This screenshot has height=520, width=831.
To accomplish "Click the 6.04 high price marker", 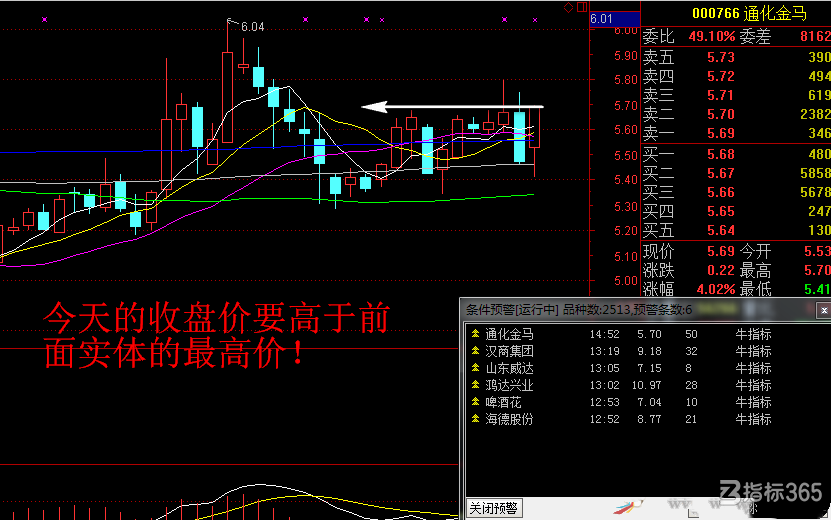I will click(252, 27).
